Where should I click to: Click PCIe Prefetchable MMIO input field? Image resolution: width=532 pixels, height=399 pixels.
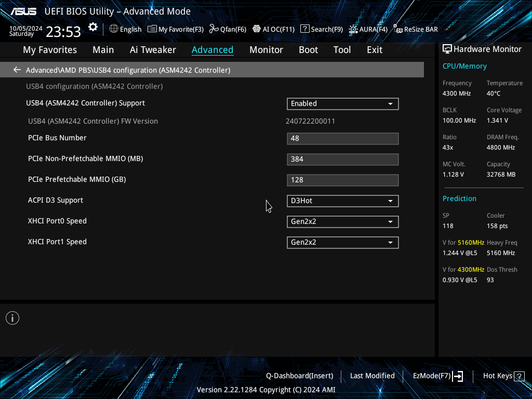pyautogui.click(x=343, y=180)
